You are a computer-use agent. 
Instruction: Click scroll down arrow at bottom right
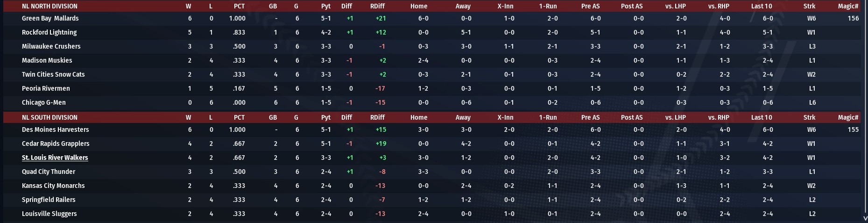click(865, 218)
